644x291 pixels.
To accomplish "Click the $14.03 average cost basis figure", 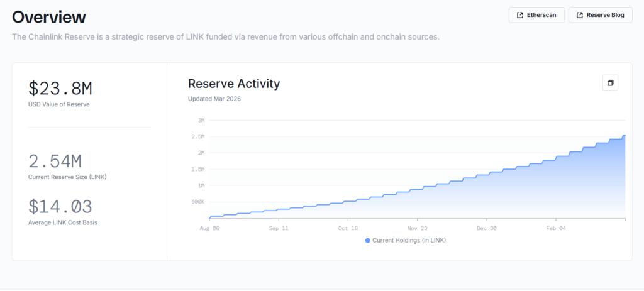I will [60, 206].
